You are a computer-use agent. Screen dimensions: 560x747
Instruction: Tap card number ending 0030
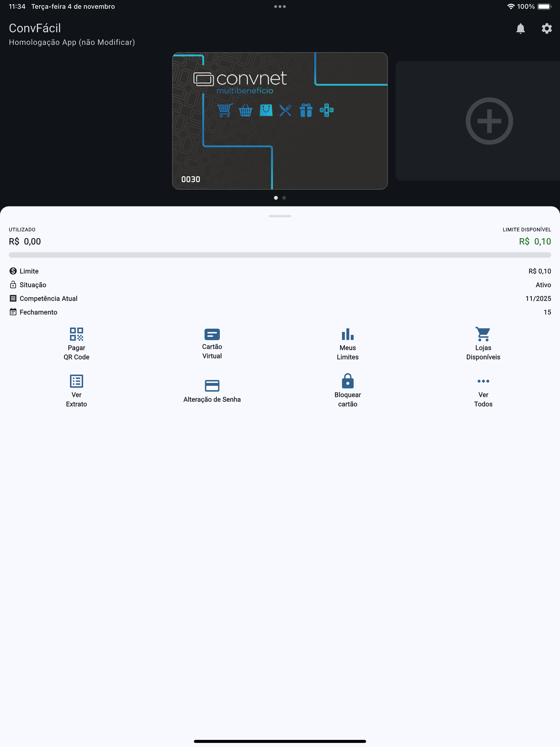[191, 179]
